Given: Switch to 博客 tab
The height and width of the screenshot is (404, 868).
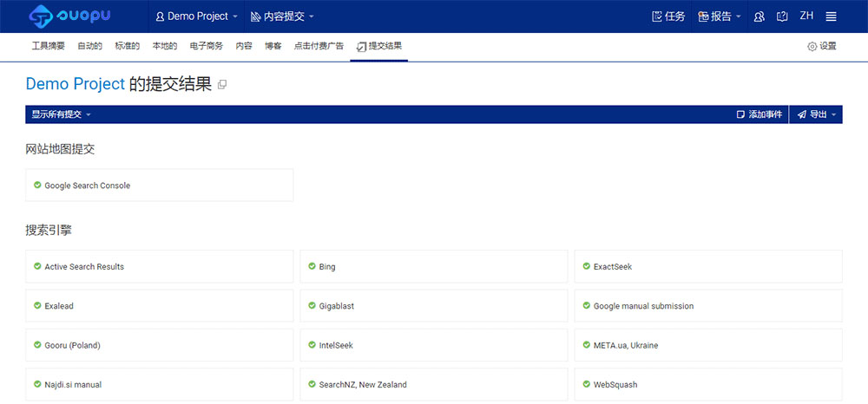Looking at the screenshot, I should [273, 47].
